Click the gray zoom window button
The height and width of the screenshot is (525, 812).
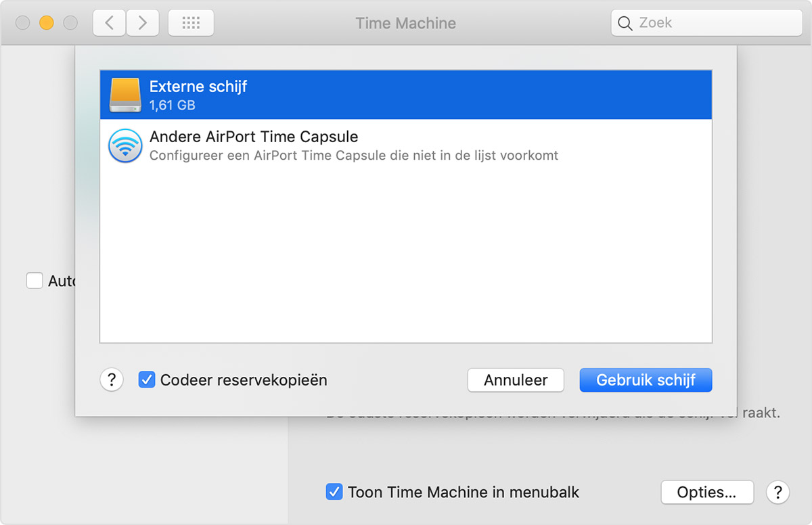click(x=70, y=23)
